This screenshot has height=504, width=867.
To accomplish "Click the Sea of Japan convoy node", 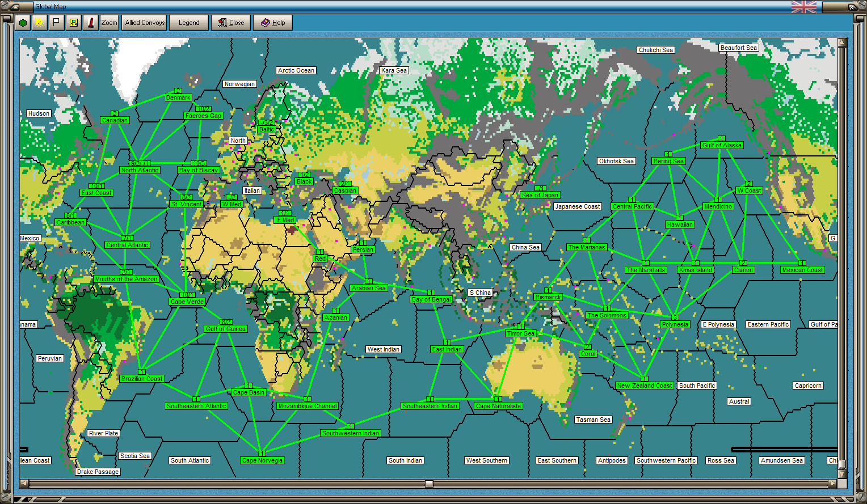I will pos(539,195).
